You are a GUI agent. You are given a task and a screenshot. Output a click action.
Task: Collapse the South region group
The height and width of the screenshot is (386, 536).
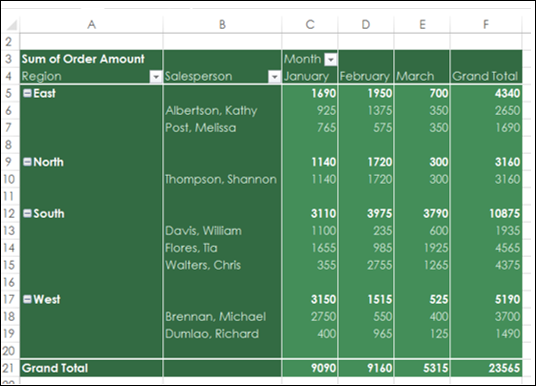coord(27,214)
